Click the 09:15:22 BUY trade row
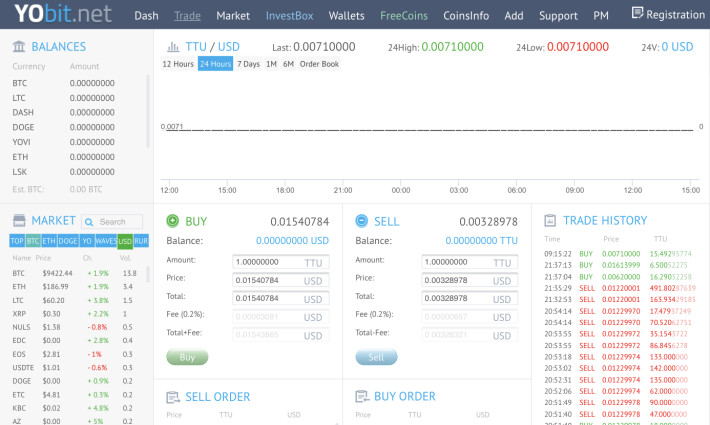710x425 pixels. click(x=618, y=254)
